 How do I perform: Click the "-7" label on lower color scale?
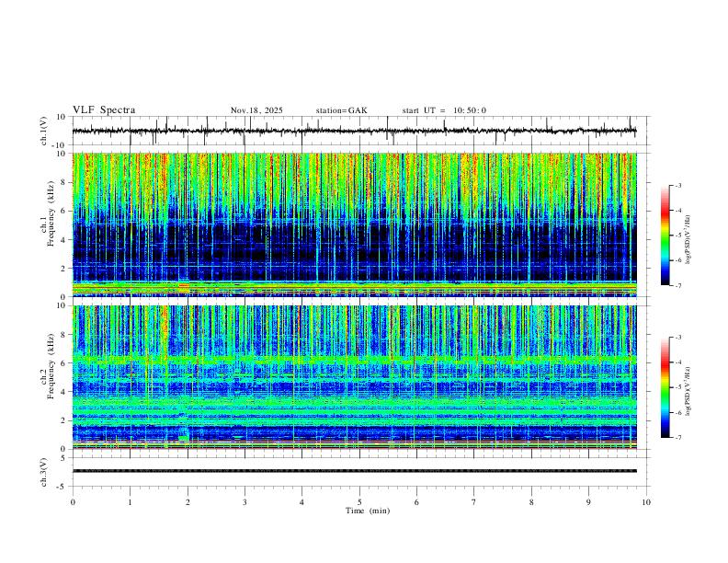[x=677, y=438]
